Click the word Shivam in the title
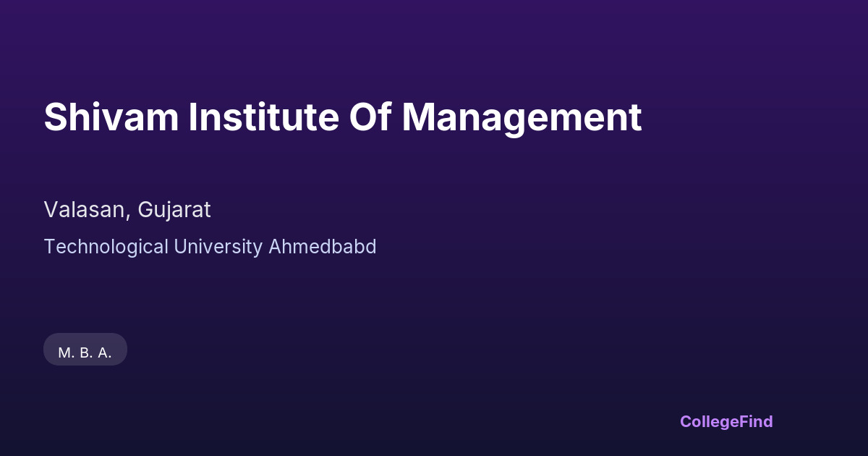This screenshot has width=868, height=456. click(111, 117)
